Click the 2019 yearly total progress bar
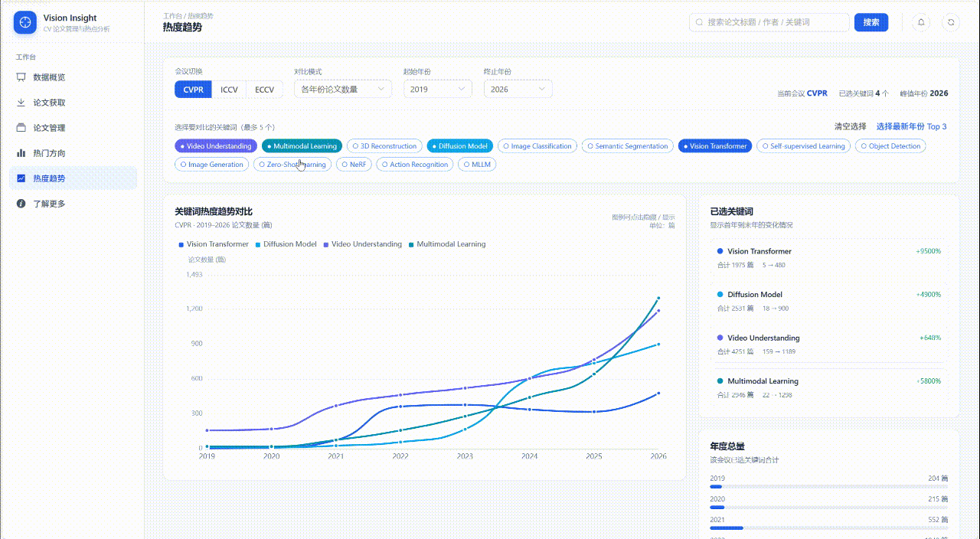Viewport: 980px width, 539px height. click(x=828, y=486)
